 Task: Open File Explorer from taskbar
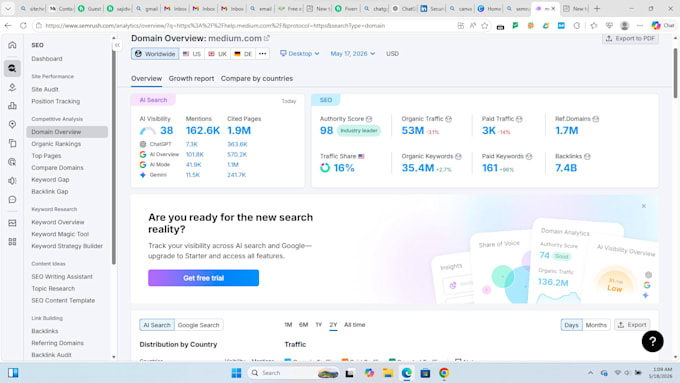pos(388,373)
